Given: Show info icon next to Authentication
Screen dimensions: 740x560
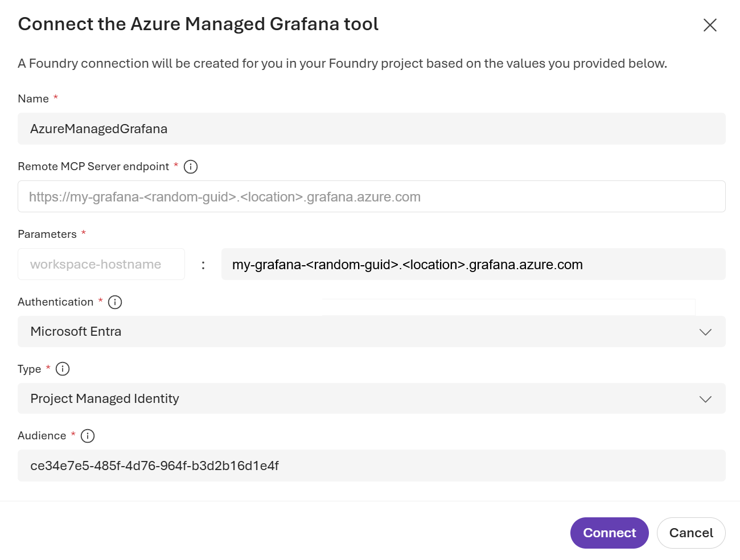Looking at the screenshot, I should tap(115, 302).
